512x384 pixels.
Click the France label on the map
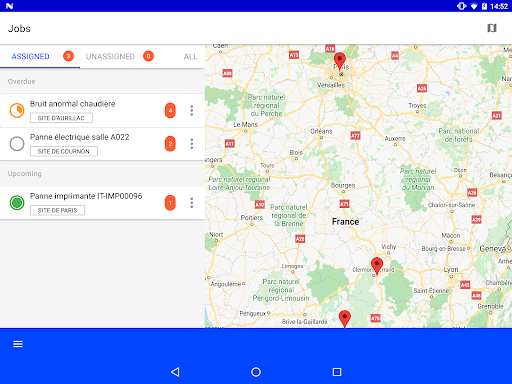[345, 222]
